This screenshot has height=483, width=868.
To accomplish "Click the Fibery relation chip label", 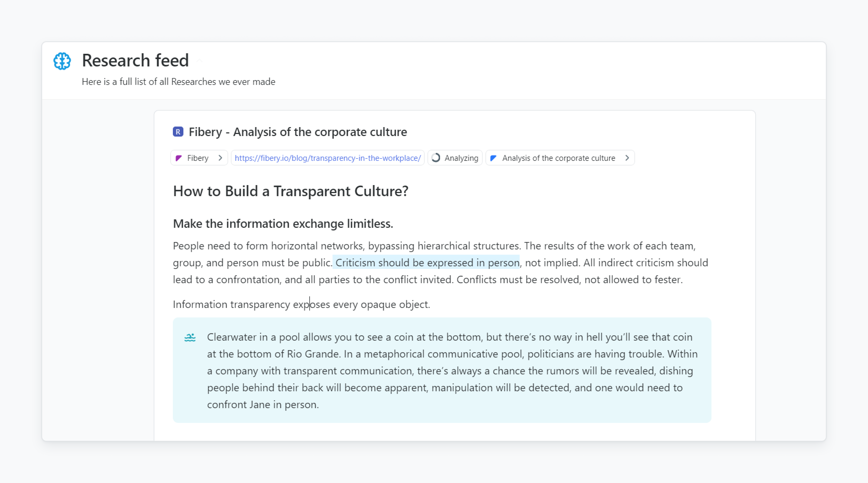I will pyautogui.click(x=198, y=158).
